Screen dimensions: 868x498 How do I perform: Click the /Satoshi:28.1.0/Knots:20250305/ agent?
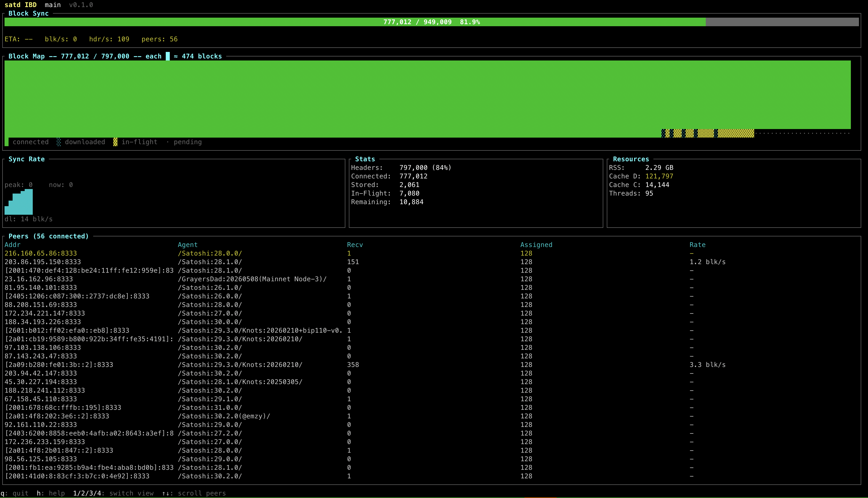pyautogui.click(x=240, y=382)
